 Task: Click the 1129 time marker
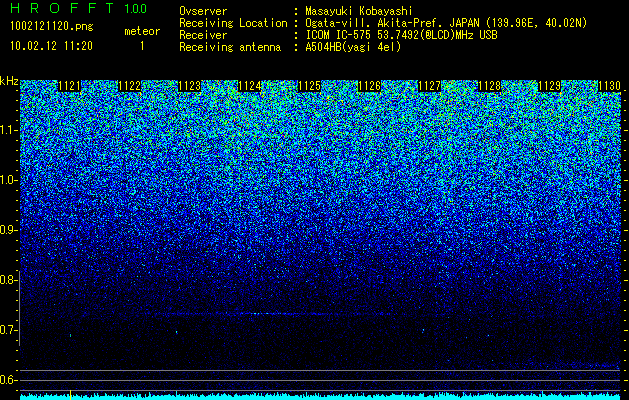pos(549,86)
